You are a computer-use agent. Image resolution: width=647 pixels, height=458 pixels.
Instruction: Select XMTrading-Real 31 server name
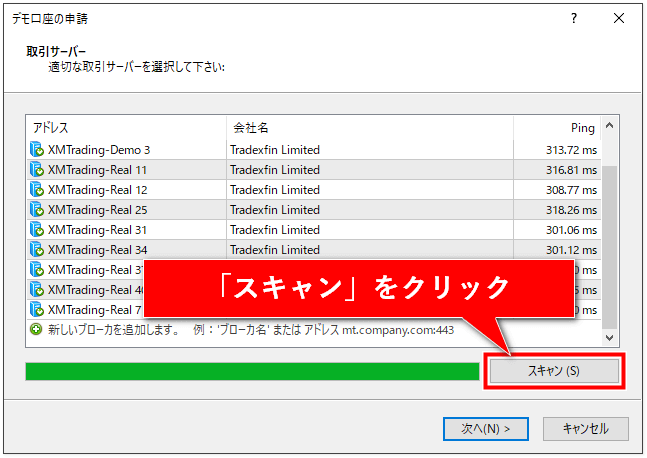[97, 230]
